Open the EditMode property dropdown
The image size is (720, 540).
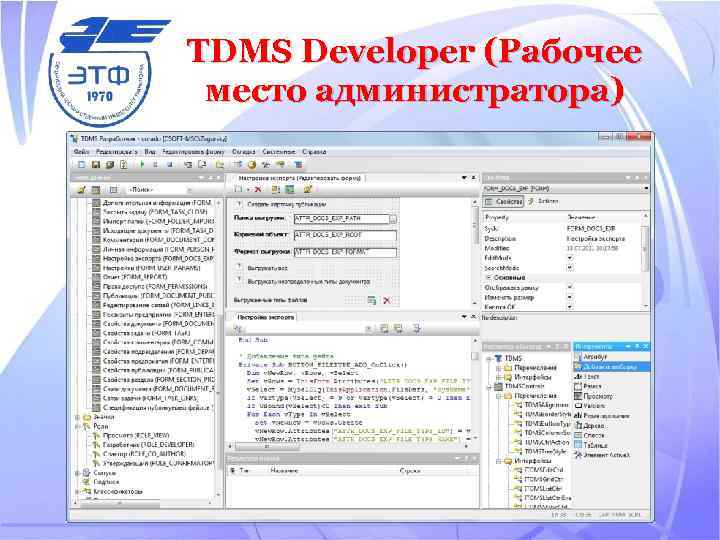[x=570, y=258]
